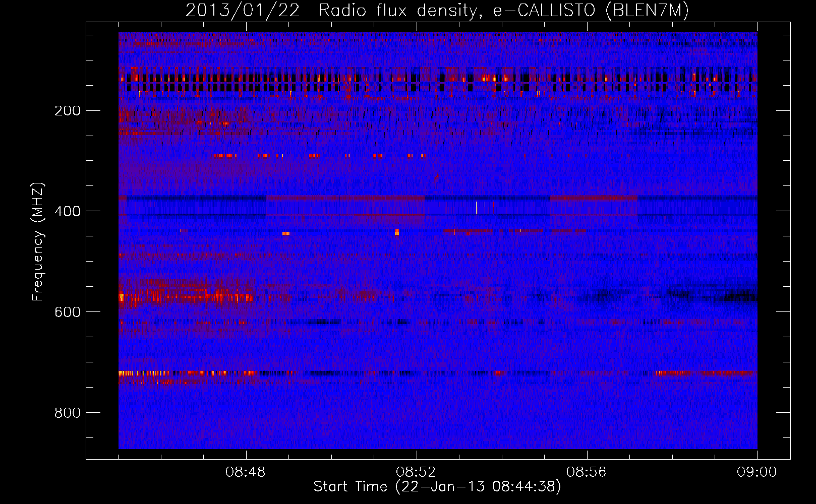
Task: Click the 800 frequency tick label
Action: (67, 413)
